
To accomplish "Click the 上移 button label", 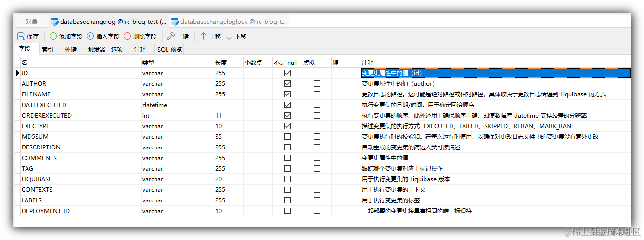I will 215,36.
